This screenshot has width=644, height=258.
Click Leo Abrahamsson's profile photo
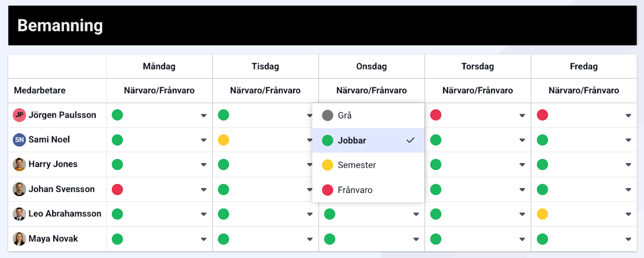[x=19, y=214]
